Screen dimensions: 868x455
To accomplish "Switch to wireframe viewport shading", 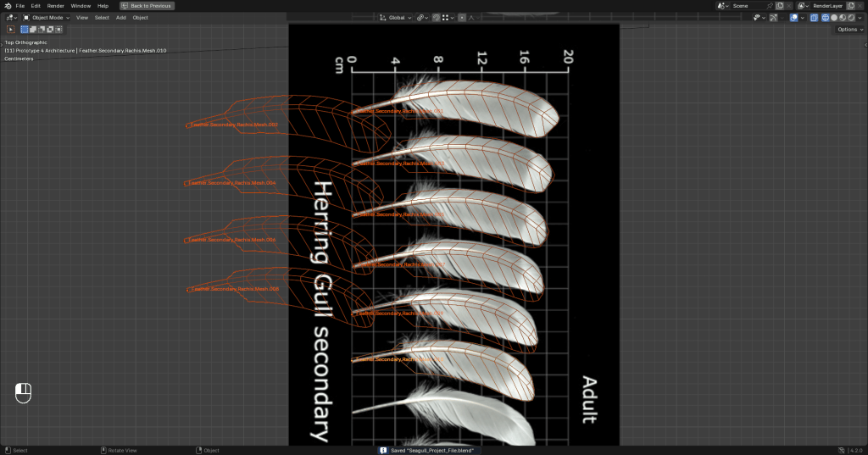I will [x=823, y=17].
